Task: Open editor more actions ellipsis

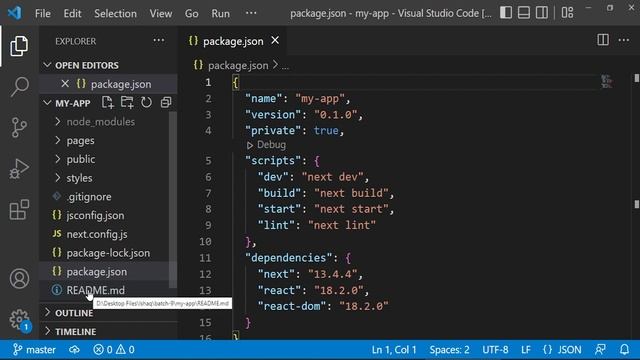Action: click(624, 40)
